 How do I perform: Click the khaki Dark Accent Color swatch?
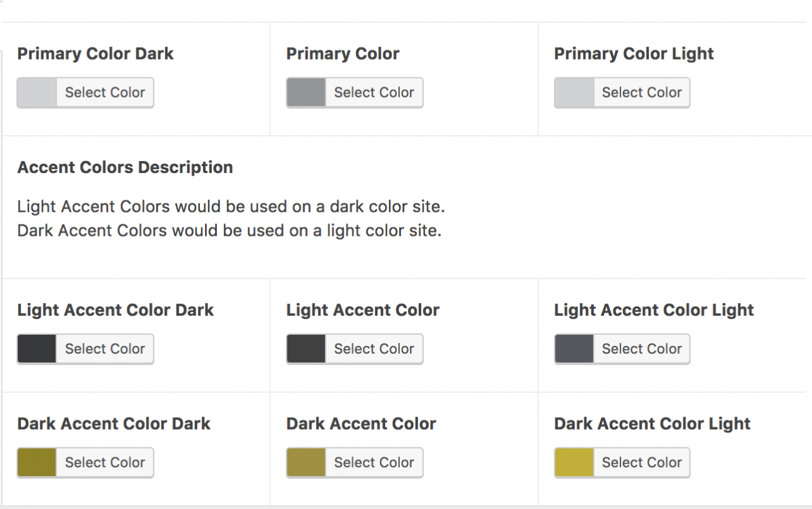pos(306,463)
